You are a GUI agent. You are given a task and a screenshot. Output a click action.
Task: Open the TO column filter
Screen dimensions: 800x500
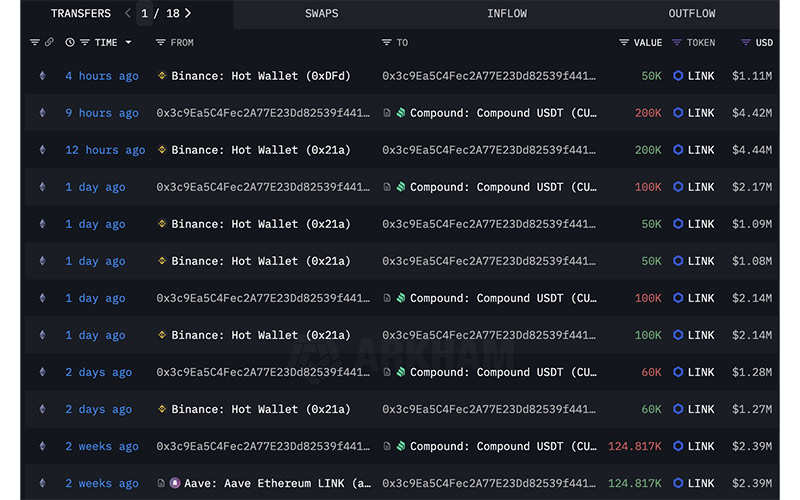386,42
